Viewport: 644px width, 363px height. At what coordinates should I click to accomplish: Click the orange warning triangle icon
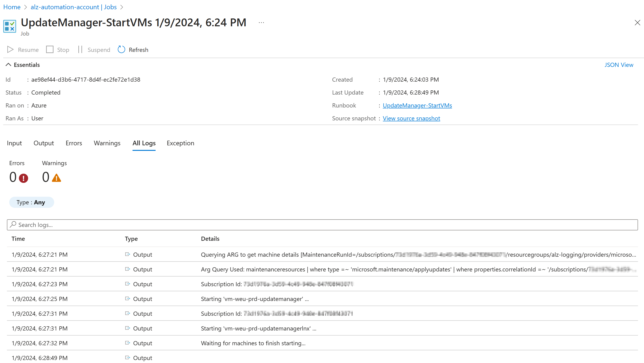pyautogui.click(x=56, y=178)
